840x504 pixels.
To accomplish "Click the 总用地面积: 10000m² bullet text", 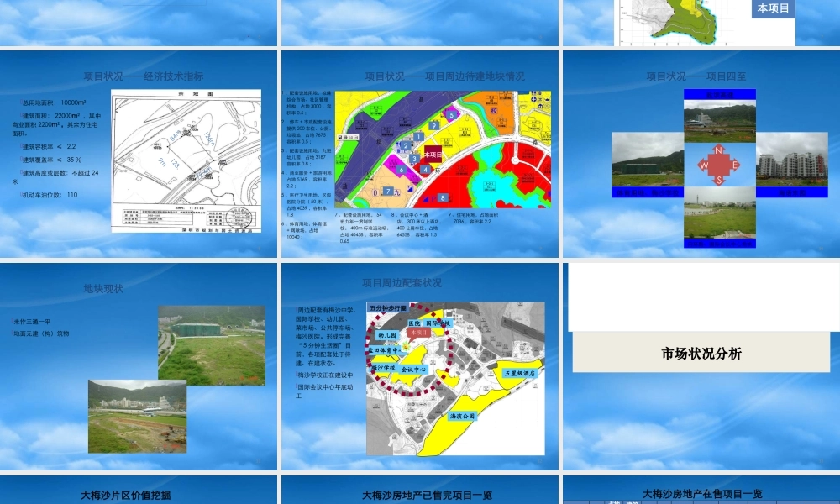I will click(54, 102).
